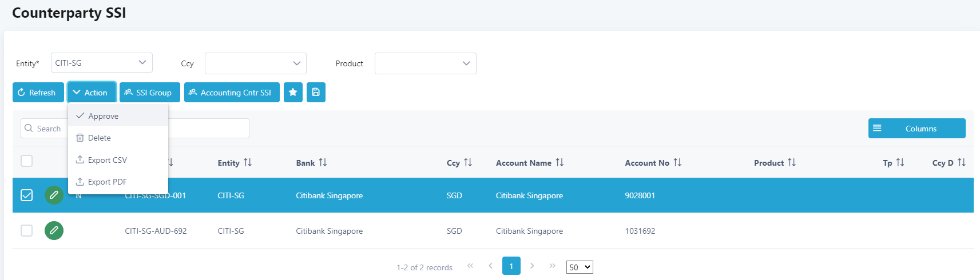Click the save disk icon button
The width and height of the screenshot is (980, 280).
pos(316,93)
